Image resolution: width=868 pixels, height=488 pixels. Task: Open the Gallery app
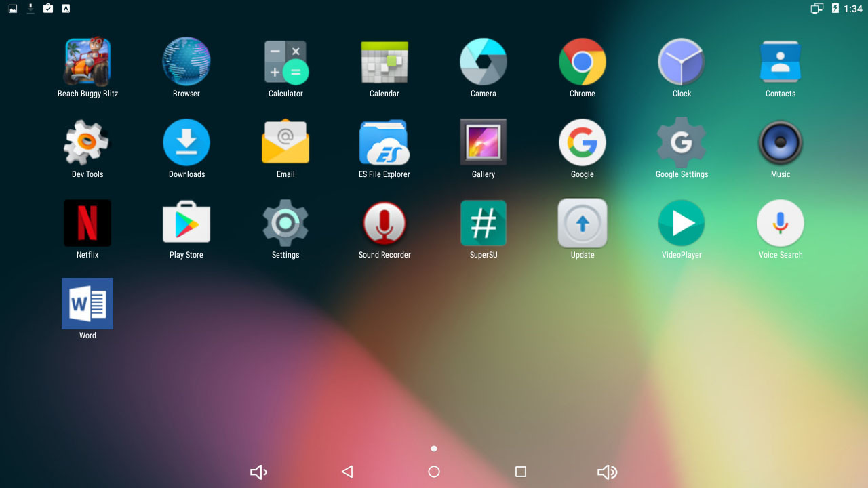[484, 142]
